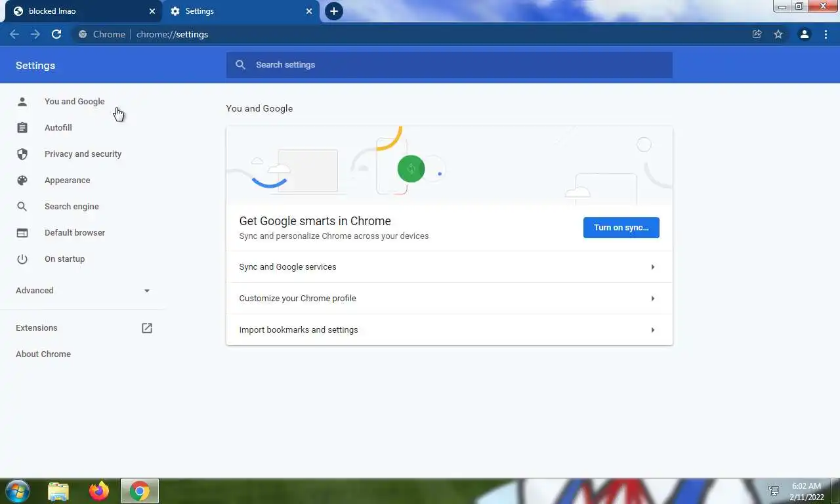Open Sync and Google services row
Viewport: 840px width, 504px height.
pyautogui.click(x=449, y=267)
